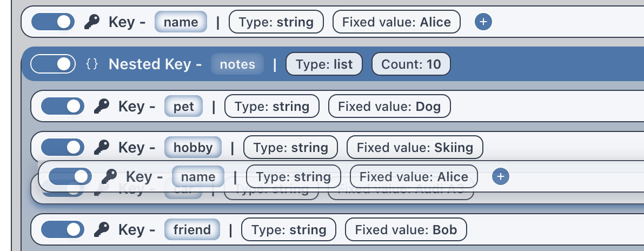Edit the Fixed value: Skiing pill
Image resolution: width=644 pixels, height=251 pixels.
tap(415, 148)
